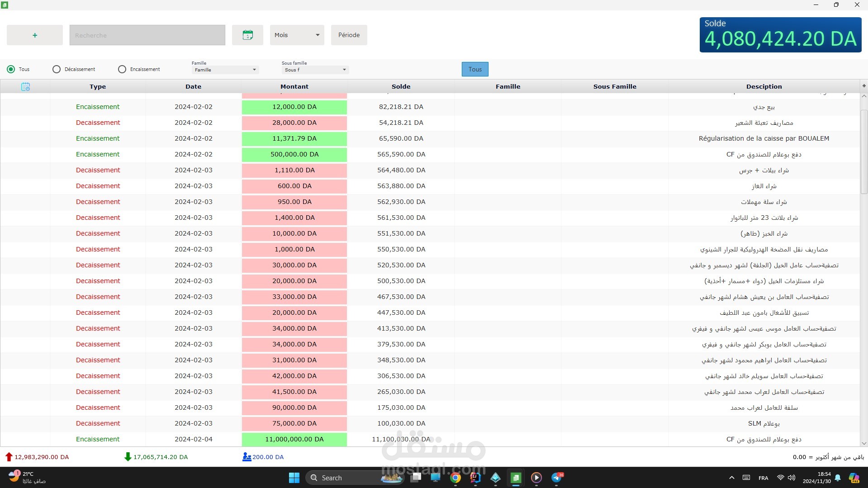Click the 17,065,714.20 DA total in footer
Viewport: 868px width, 488px height.
point(161,457)
